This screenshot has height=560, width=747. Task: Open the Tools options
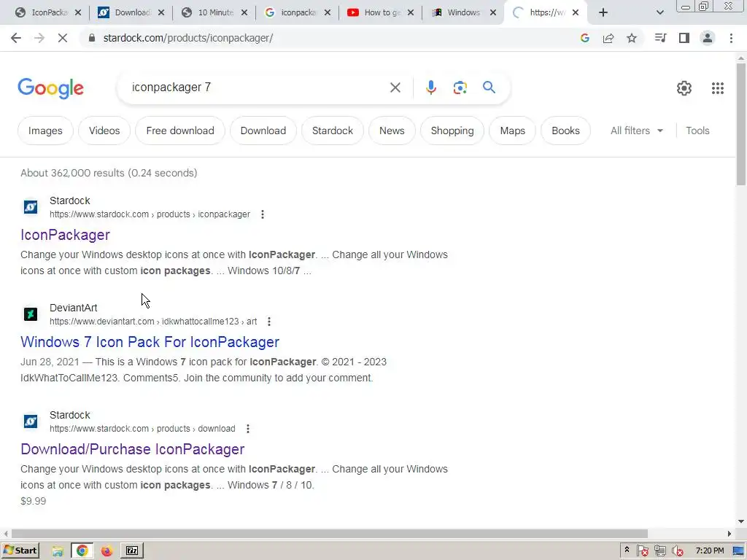click(x=697, y=131)
